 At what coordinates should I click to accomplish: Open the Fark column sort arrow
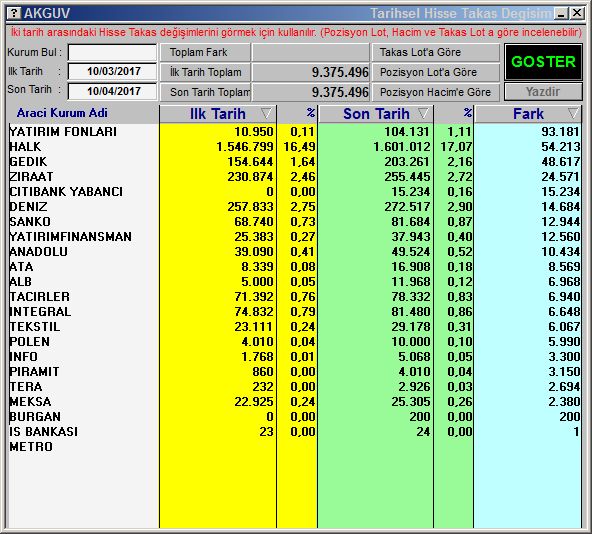573,113
